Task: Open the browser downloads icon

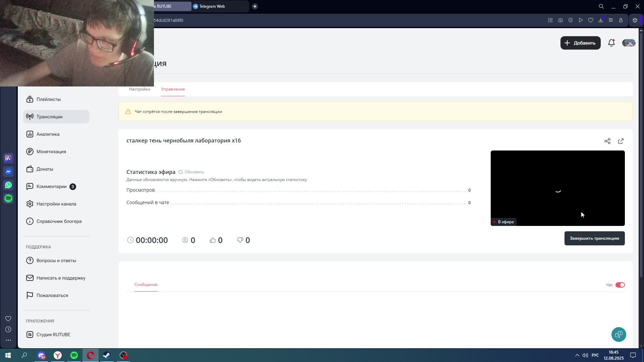Action: pos(600,20)
